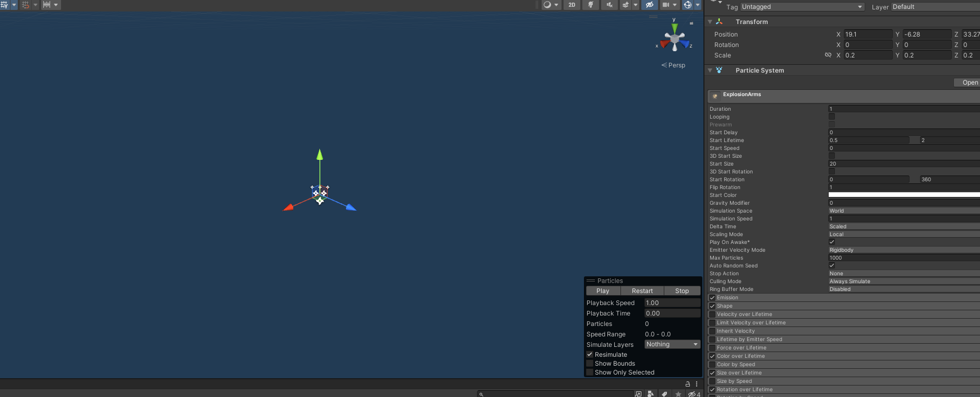
Task: Uncheck the Resimulate checkbox
Action: 590,354
